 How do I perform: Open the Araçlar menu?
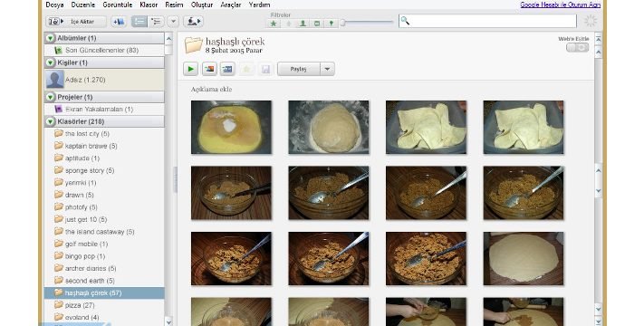(231, 5)
